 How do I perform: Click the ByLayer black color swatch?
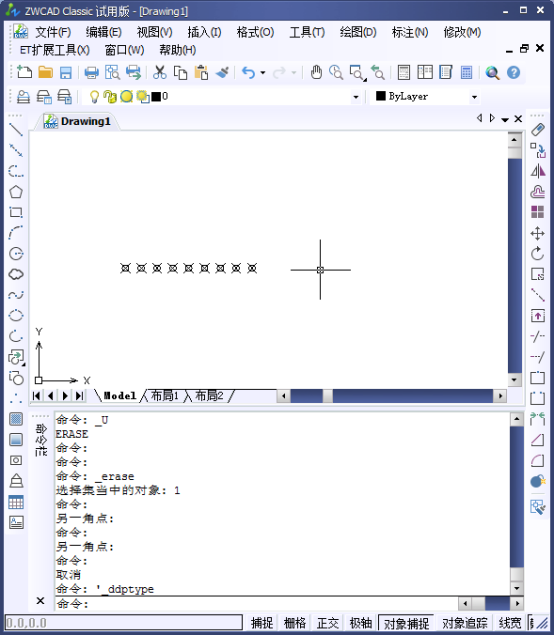coord(380,96)
